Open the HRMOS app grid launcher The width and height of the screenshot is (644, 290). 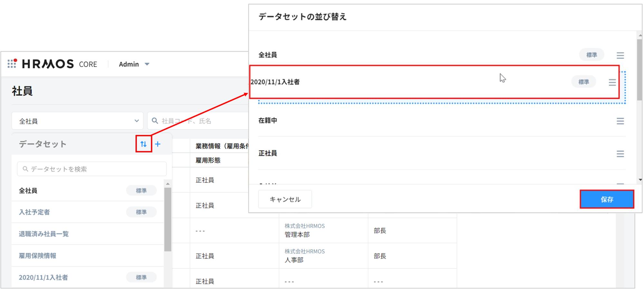[x=12, y=63]
